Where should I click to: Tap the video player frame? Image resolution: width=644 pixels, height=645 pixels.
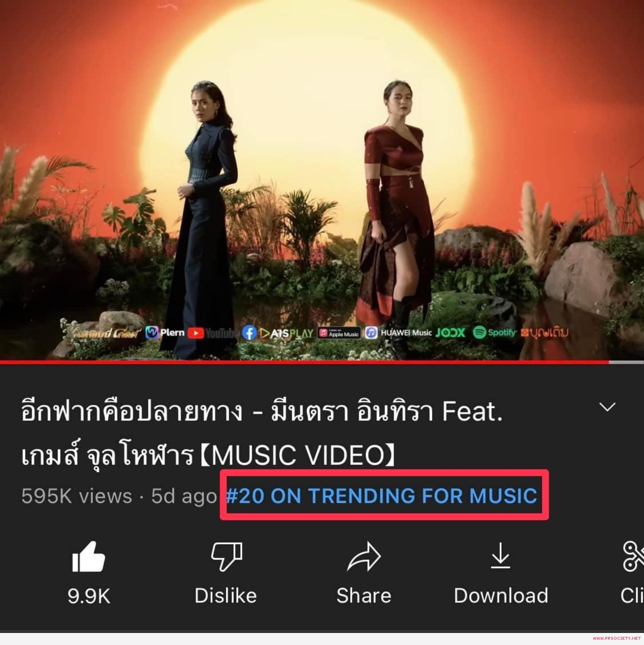[x=322, y=180]
